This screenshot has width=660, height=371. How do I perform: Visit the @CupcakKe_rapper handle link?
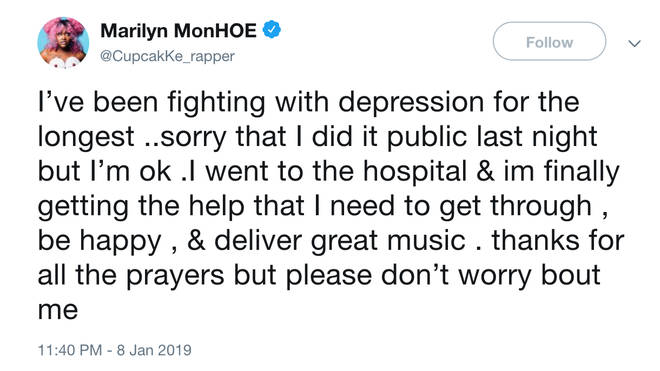coord(167,56)
